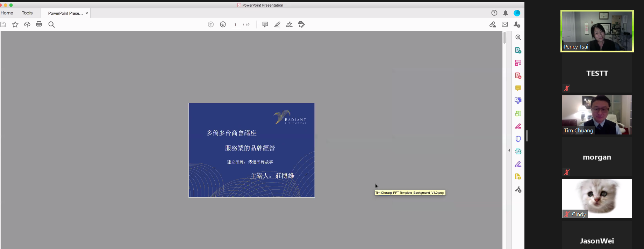The width and height of the screenshot is (644, 249).
Task: Select Pency Tsai's video tile
Action: pos(597,31)
